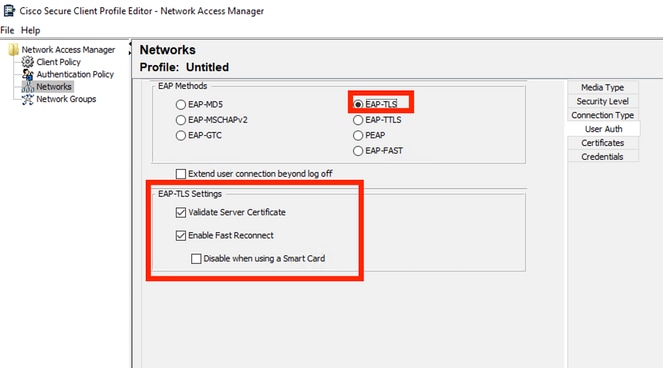Click the Client Policy gear icon
Screen dimensions: 663x368
[27, 62]
